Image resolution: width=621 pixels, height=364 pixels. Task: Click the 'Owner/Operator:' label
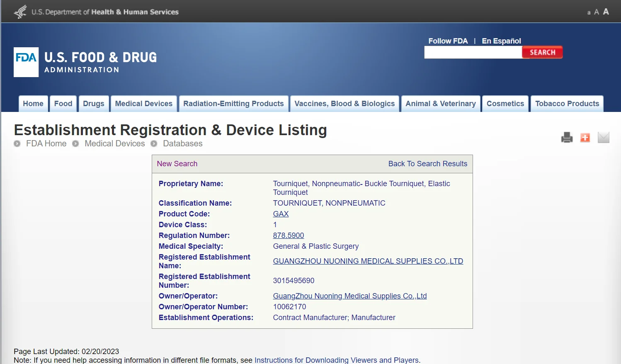188,296
